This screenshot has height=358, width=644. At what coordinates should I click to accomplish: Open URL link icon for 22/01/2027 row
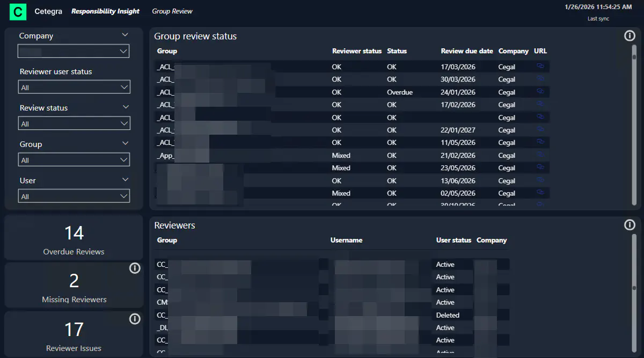tap(540, 130)
